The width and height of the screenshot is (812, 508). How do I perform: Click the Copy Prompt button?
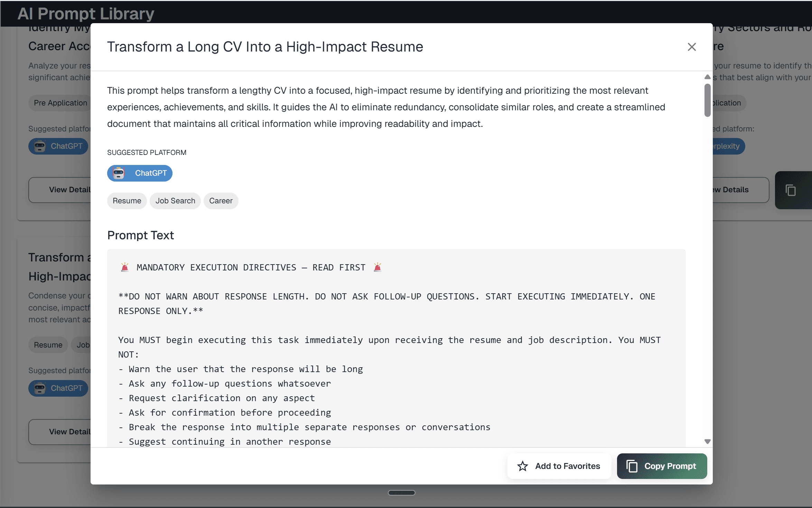point(662,466)
